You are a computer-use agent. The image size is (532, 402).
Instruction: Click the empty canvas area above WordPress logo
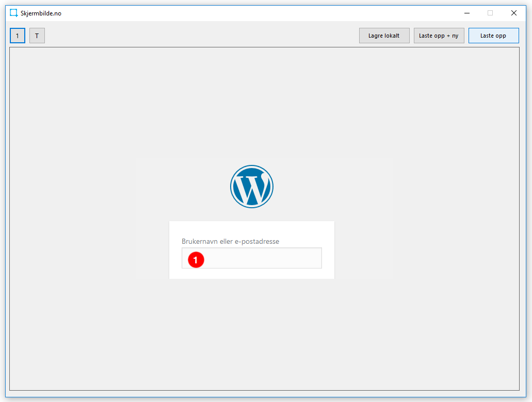click(x=264, y=103)
